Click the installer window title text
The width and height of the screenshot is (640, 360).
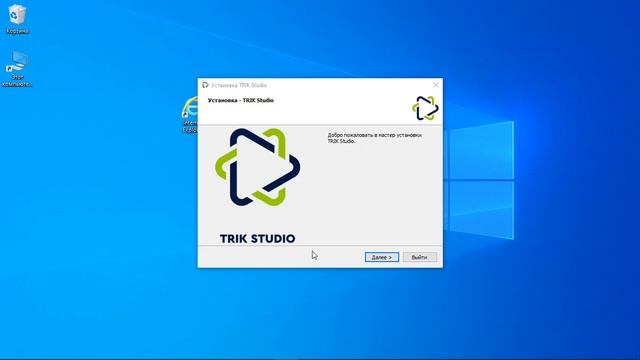click(x=239, y=85)
